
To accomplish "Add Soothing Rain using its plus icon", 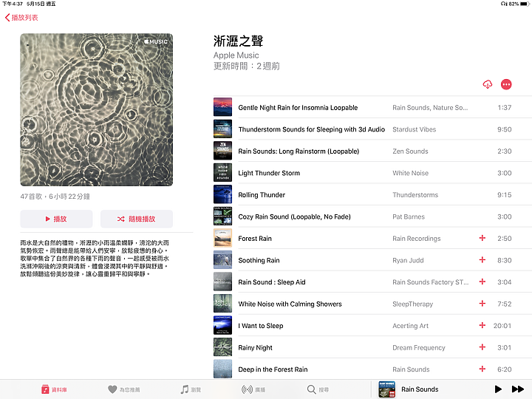I will pos(482,260).
